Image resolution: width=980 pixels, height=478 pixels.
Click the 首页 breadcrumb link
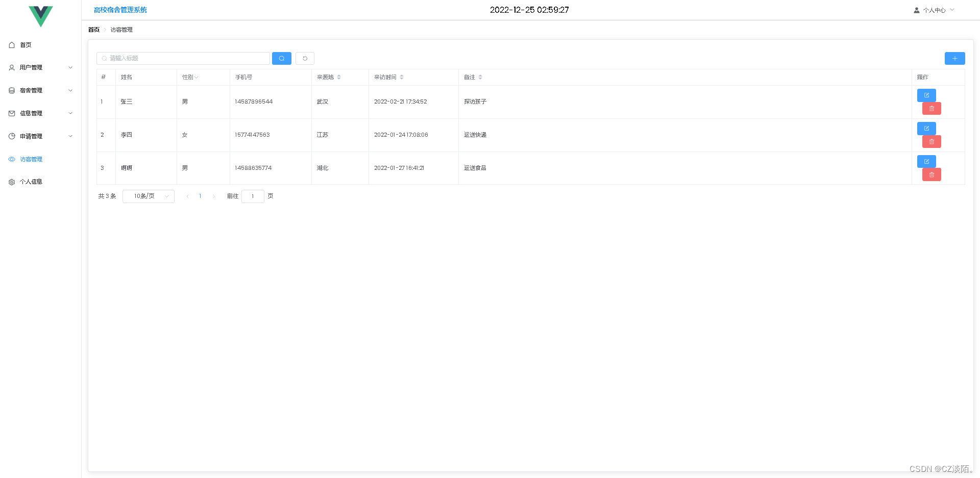[x=94, y=30]
